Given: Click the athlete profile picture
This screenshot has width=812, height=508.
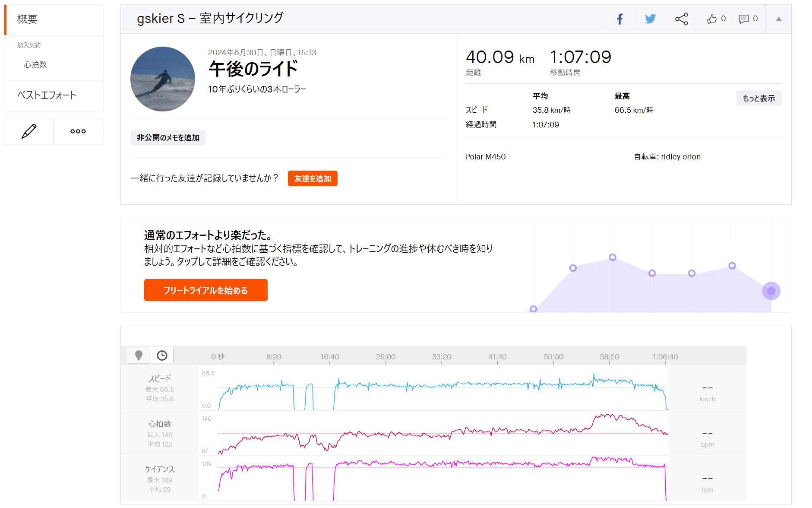Looking at the screenshot, I should click(163, 79).
